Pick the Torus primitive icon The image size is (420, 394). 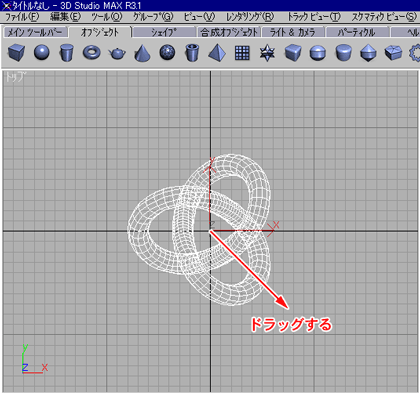tap(92, 53)
